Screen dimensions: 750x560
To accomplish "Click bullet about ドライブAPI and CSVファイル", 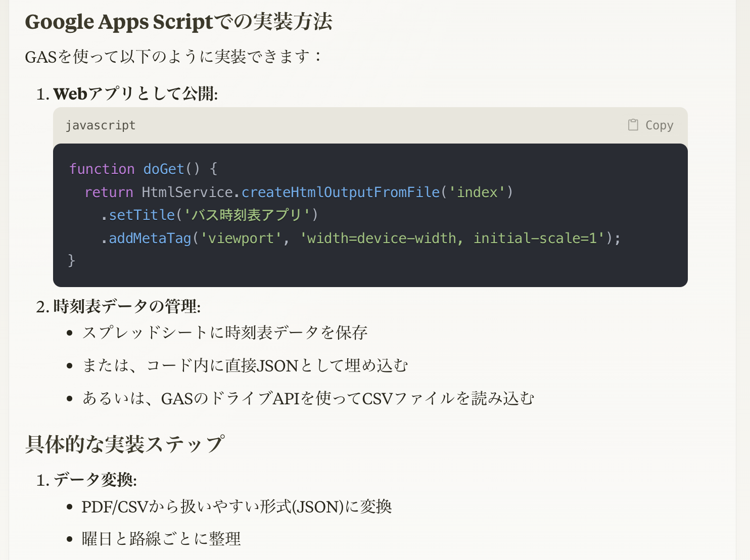I will point(308,399).
